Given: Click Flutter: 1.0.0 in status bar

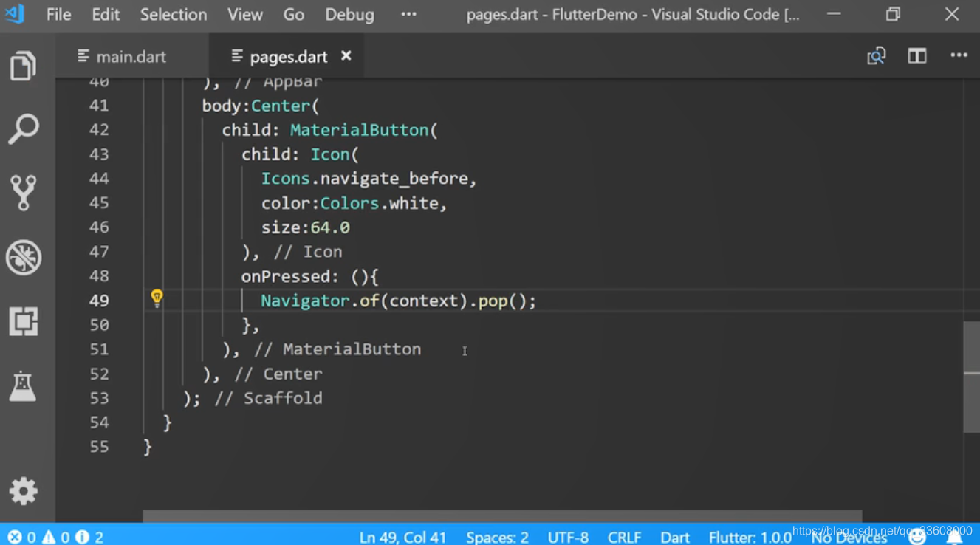Looking at the screenshot, I should pyautogui.click(x=750, y=537).
